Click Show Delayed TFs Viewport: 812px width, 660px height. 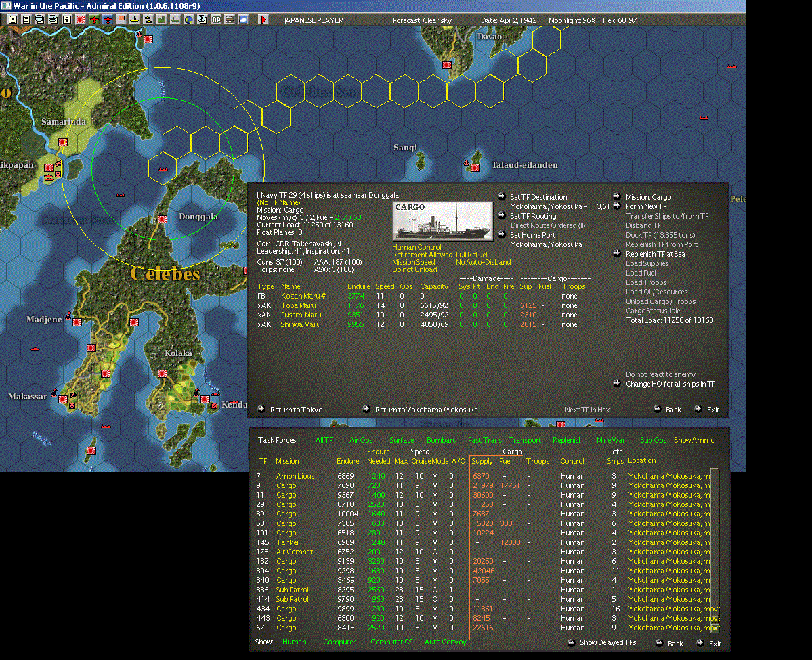point(607,642)
